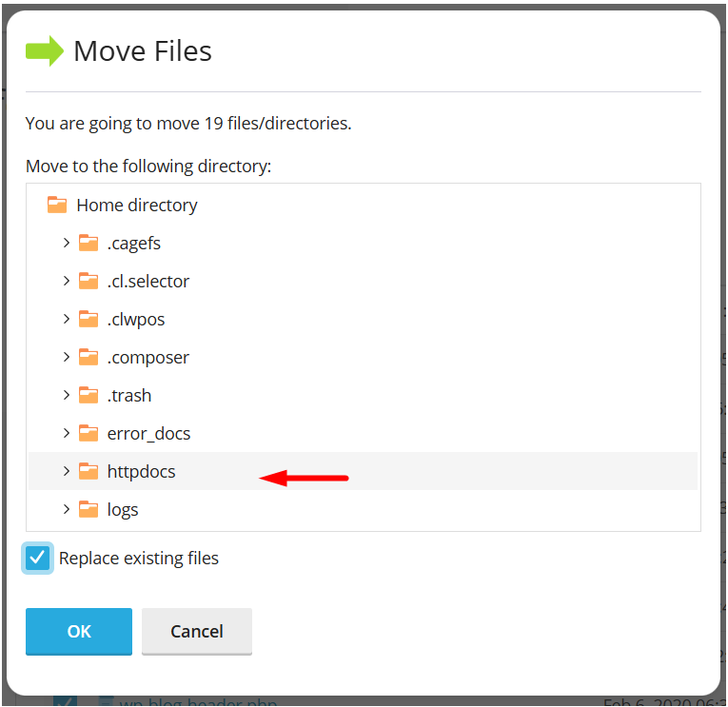Expand the .composer folder chevron
The width and height of the screenshot is (728, 707).
click(66, 357)
